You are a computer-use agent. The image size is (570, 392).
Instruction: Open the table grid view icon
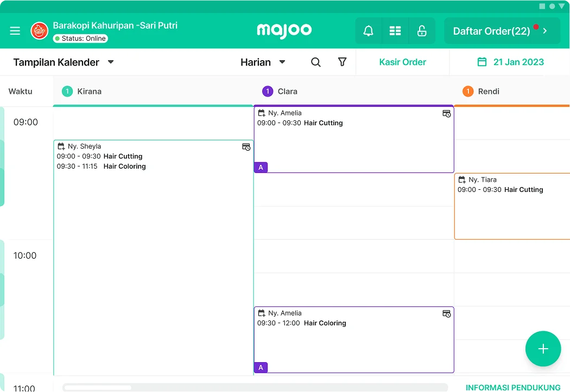pyautogui.click(x=395, y=31)
